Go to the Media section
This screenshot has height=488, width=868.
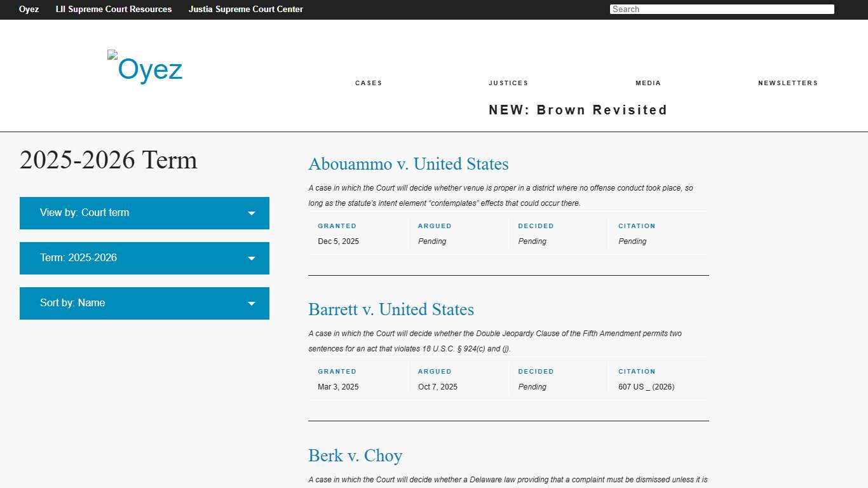648,83
